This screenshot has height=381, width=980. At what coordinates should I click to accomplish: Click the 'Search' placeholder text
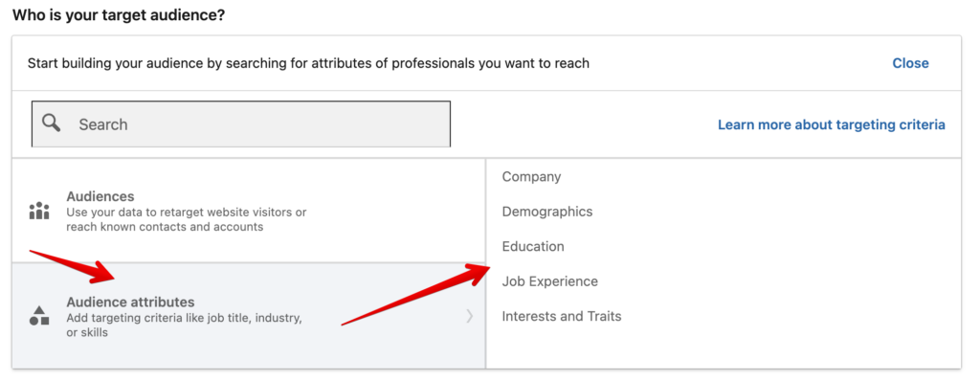tap(103, 124)
